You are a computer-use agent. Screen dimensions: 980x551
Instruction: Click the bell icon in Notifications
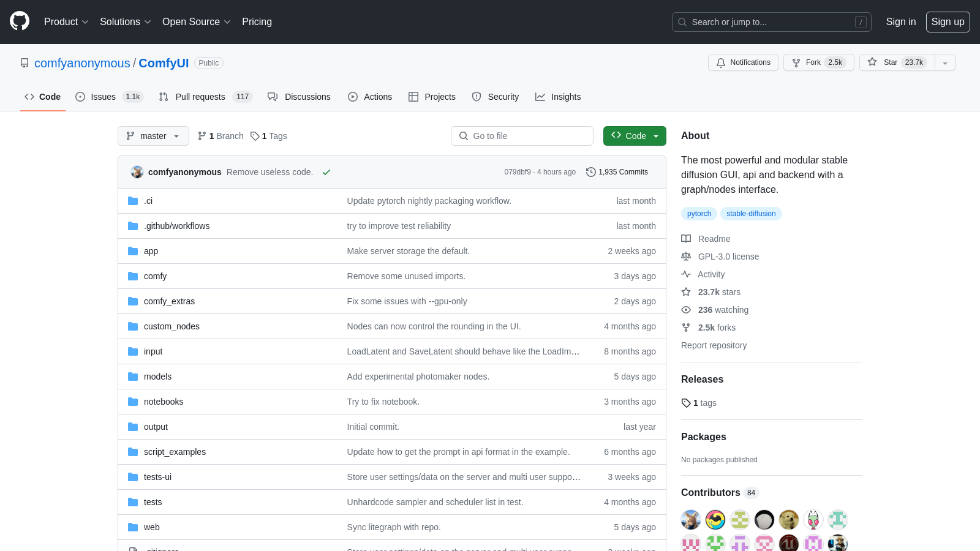[721, 62]
